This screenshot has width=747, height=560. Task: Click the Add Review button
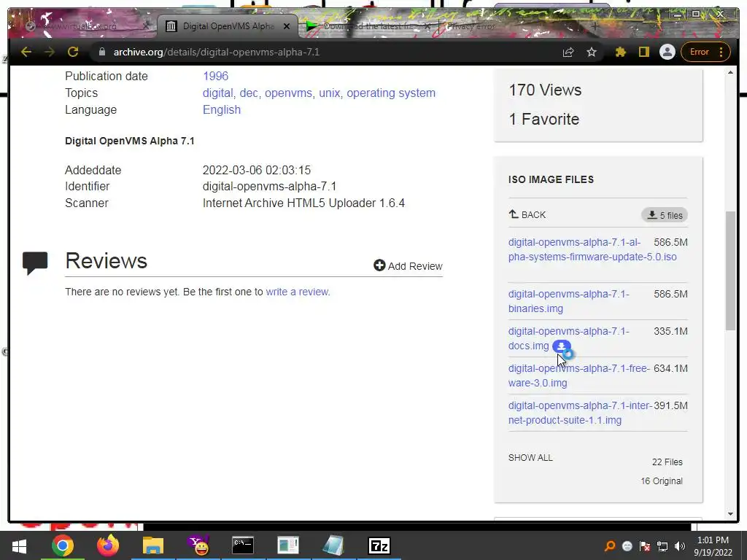point(409,265)
